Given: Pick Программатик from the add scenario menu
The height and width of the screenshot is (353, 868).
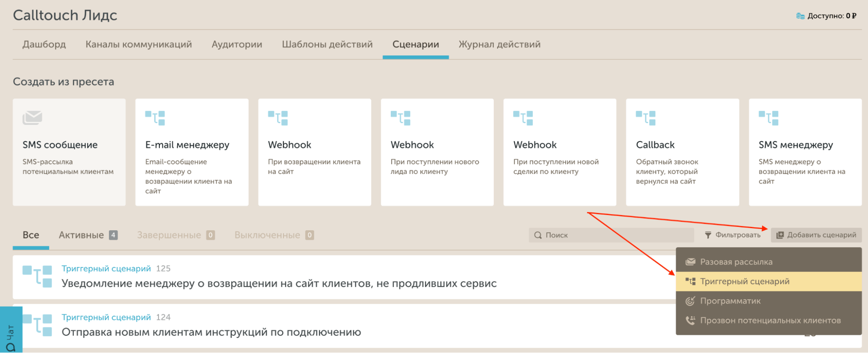Looking at the screenshot, I should point(730,301).
